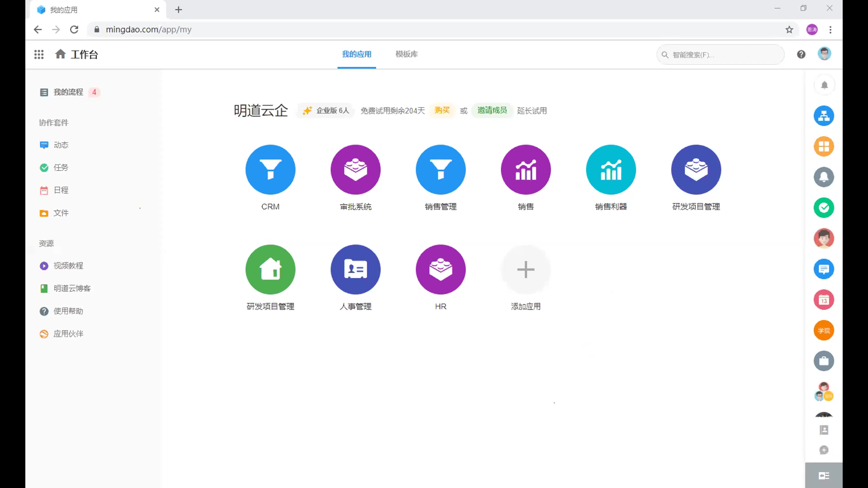
Task: Open the user avatar in header
Action: (824, 54)
